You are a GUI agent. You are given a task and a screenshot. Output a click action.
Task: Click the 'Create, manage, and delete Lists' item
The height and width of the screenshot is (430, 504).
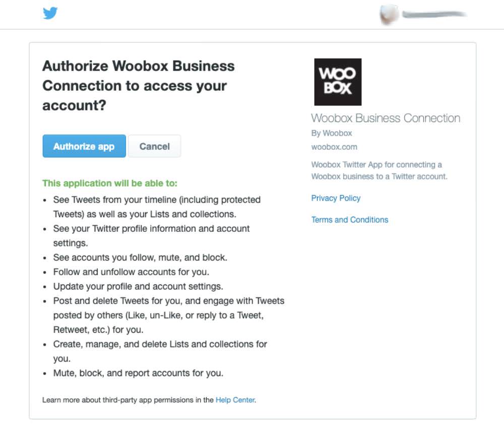(160, 351)
